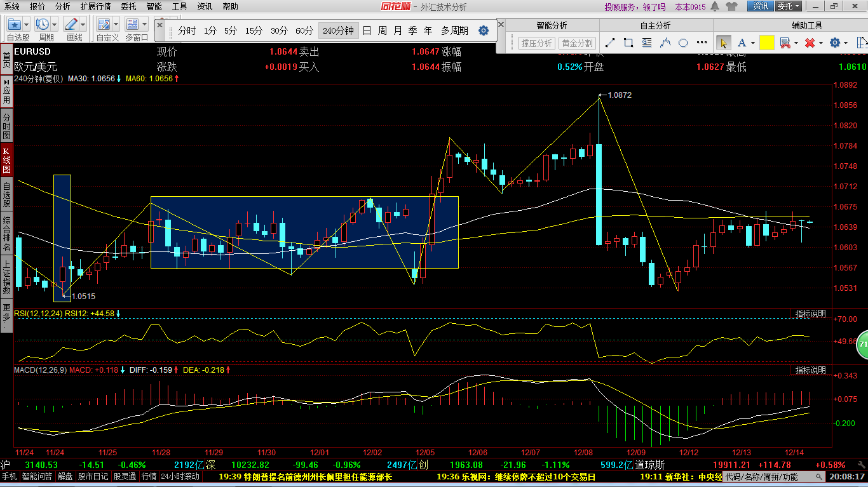Open the 首页 side tab

[6, 60]
